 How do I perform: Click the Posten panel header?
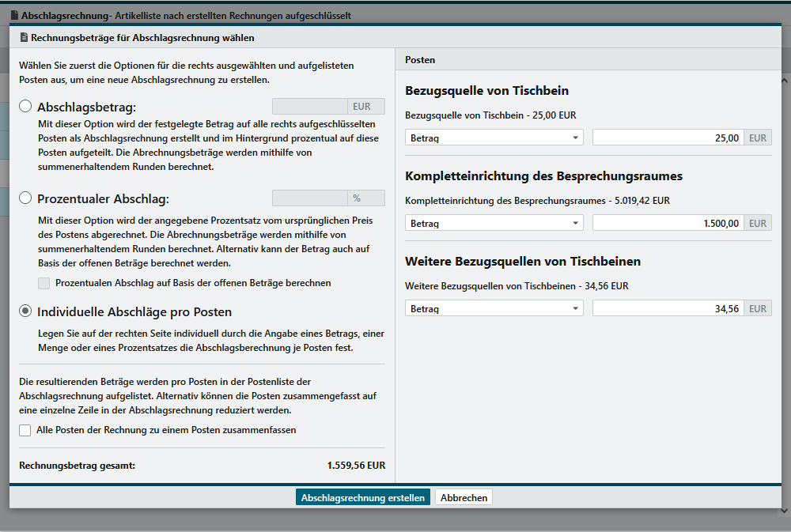click(588, 60)
